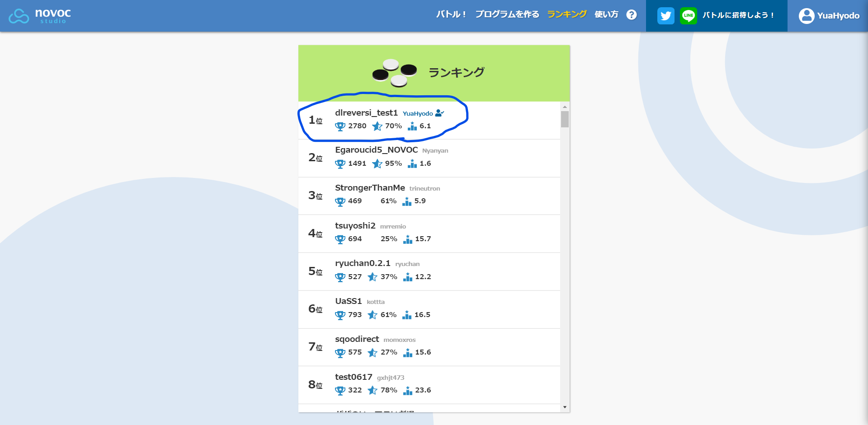The height and width of the screenshot is (425, 868).
Task: Open the help question mark icon
Action: (631, 14)
